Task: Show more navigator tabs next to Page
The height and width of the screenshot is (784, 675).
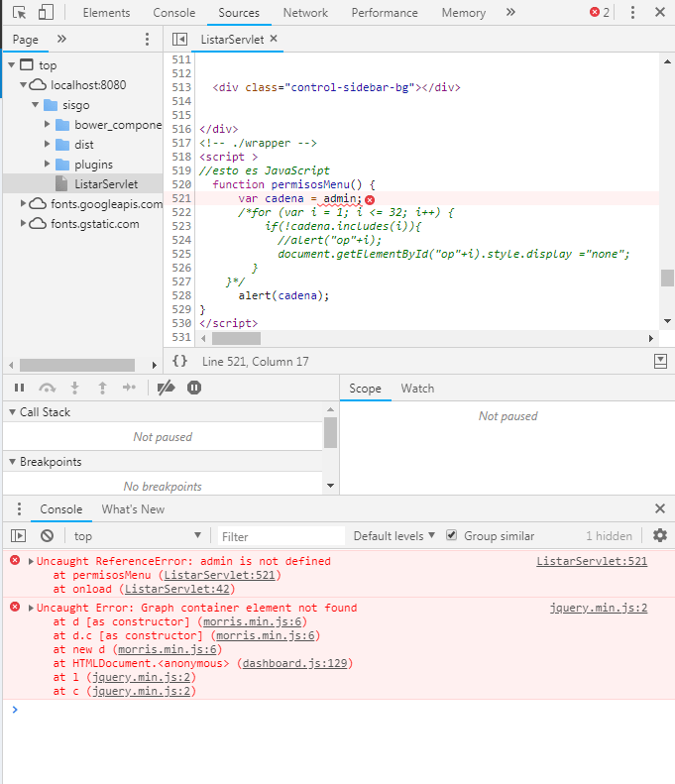Action: coord(61,39)
